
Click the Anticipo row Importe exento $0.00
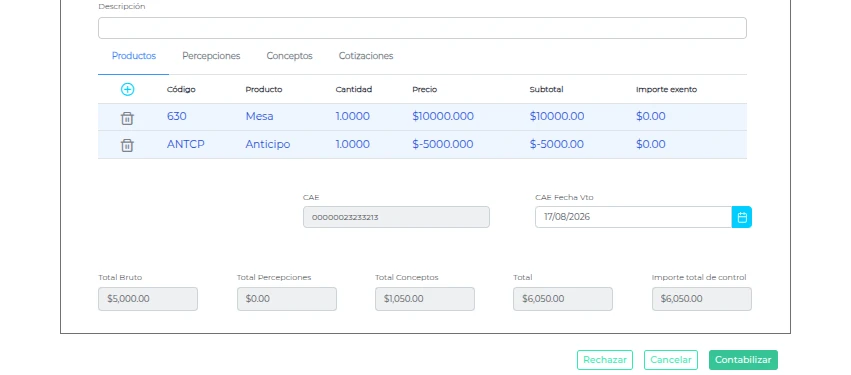point(651,144)
